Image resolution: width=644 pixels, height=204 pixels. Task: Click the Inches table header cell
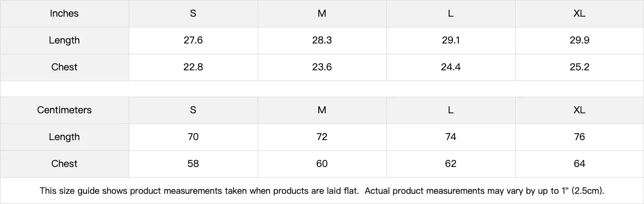click(64, 13)
